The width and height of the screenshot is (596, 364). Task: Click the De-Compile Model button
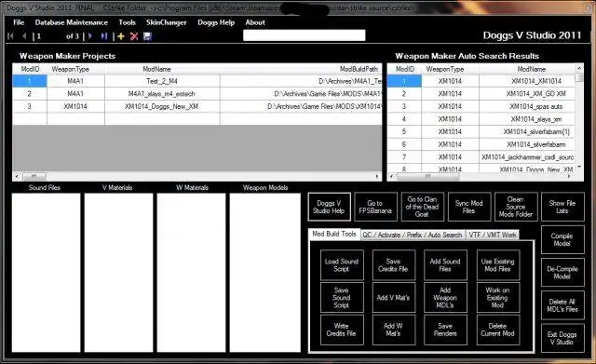[562, 273]
